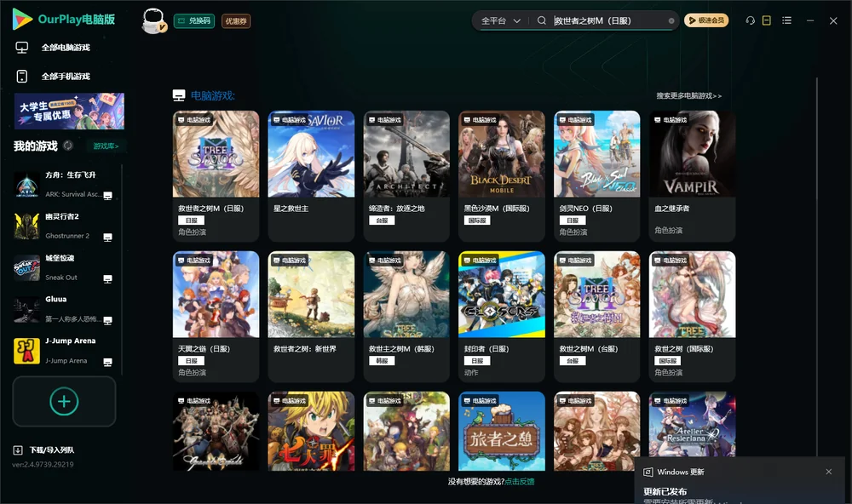Click the yellow mini-window mode icon

point(766,20)
